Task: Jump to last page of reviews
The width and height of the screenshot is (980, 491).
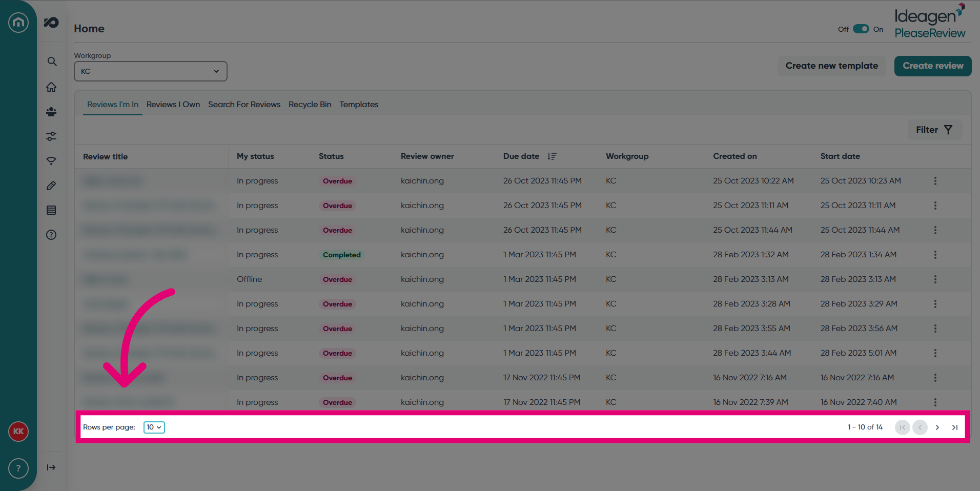Action: [x=955, y=427]
